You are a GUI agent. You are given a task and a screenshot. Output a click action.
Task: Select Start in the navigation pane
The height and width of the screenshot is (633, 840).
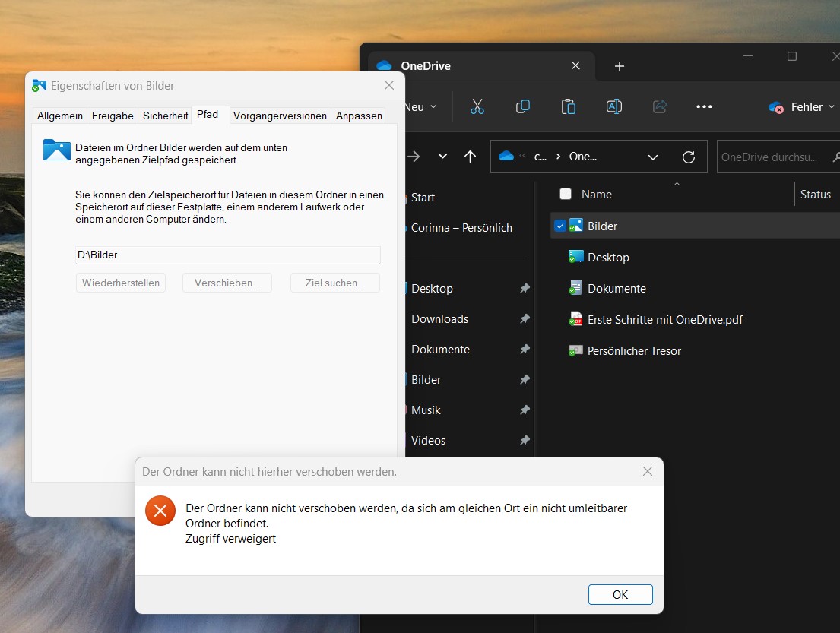point(423,197)
